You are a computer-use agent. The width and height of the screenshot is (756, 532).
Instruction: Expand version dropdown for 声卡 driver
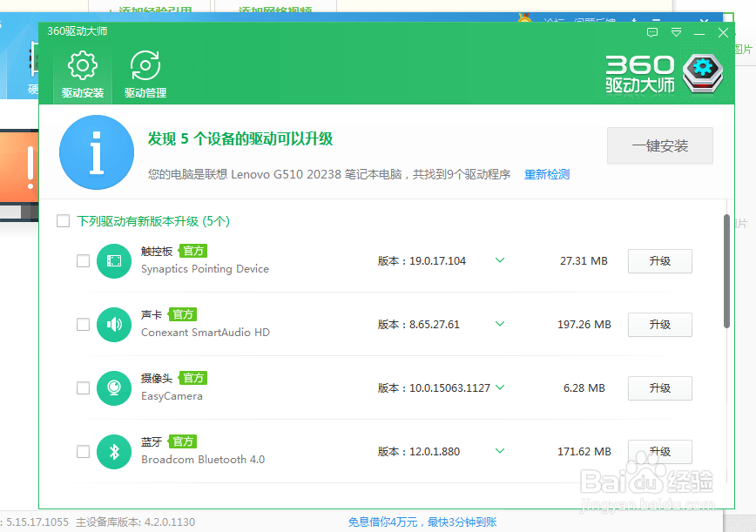click(x=500, y=324)
